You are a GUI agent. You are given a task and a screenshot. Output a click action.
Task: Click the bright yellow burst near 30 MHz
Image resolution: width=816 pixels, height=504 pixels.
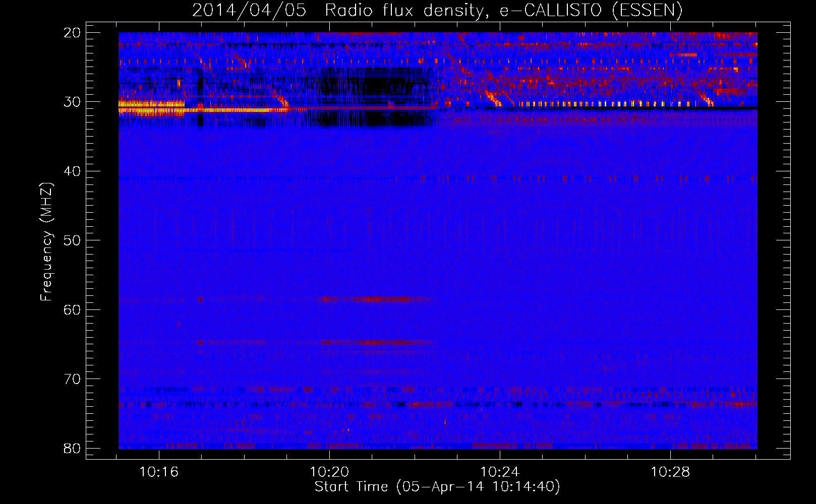point(151,107)
